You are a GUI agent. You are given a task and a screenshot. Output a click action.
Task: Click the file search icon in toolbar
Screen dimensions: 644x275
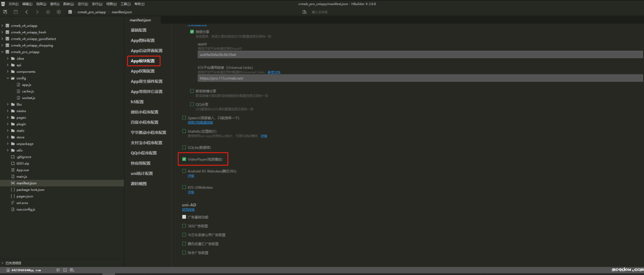point(304,12)
